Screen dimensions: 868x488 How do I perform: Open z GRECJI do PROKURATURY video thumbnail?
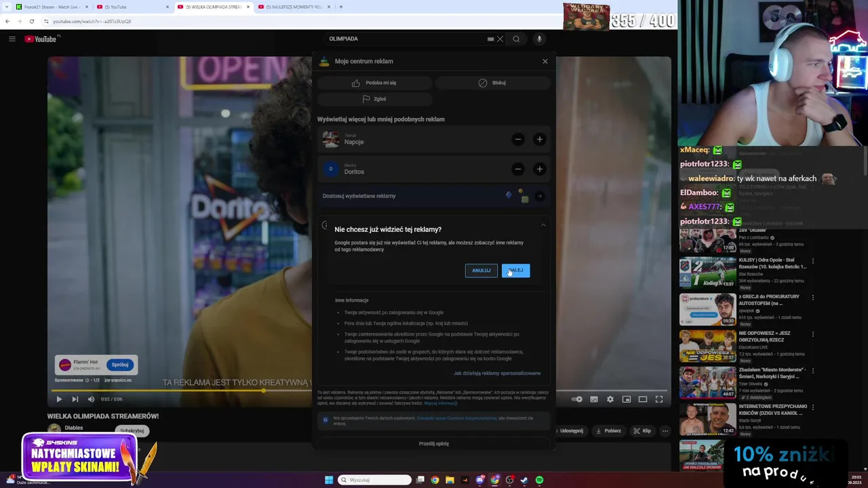tap(708, 310)
